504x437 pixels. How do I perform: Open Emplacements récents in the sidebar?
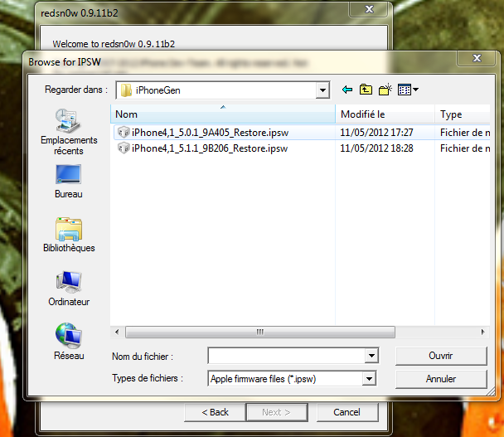pos(69,132)
